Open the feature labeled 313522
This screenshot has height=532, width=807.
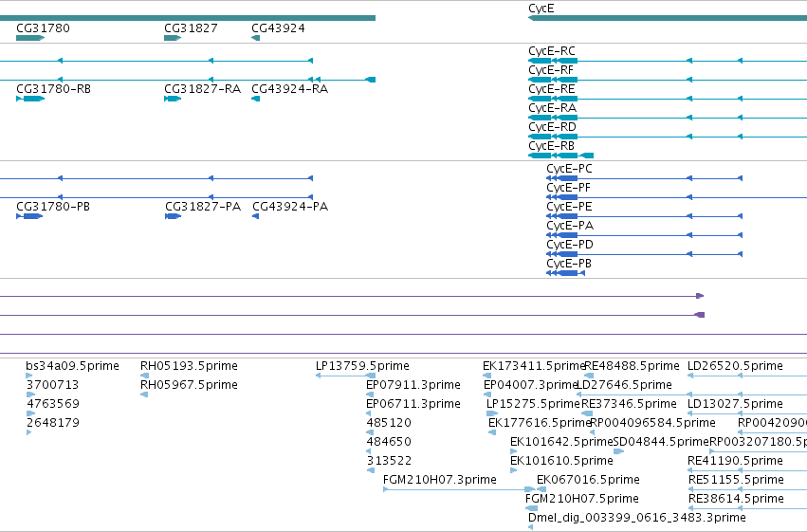tap(389, 461)
